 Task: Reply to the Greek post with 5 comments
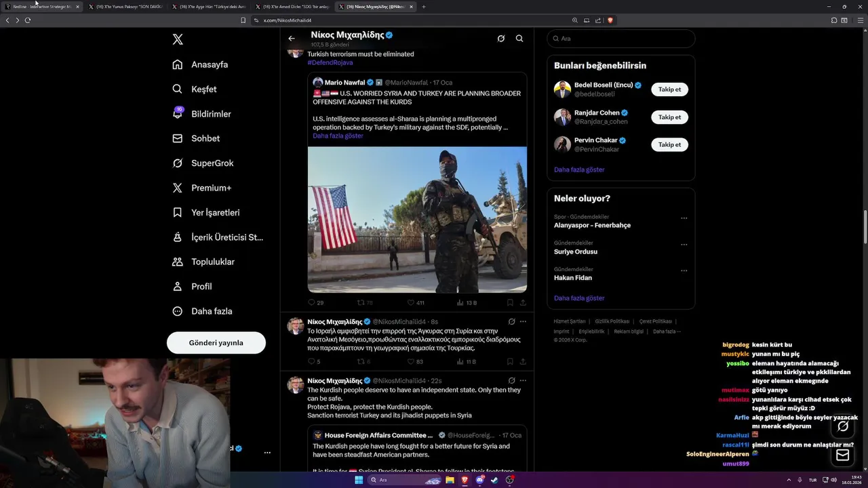pos(314,362)
